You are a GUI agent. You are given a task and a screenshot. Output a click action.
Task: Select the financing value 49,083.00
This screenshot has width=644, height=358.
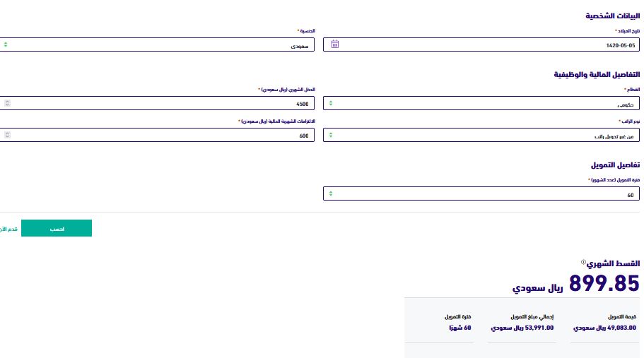[604, 328]
